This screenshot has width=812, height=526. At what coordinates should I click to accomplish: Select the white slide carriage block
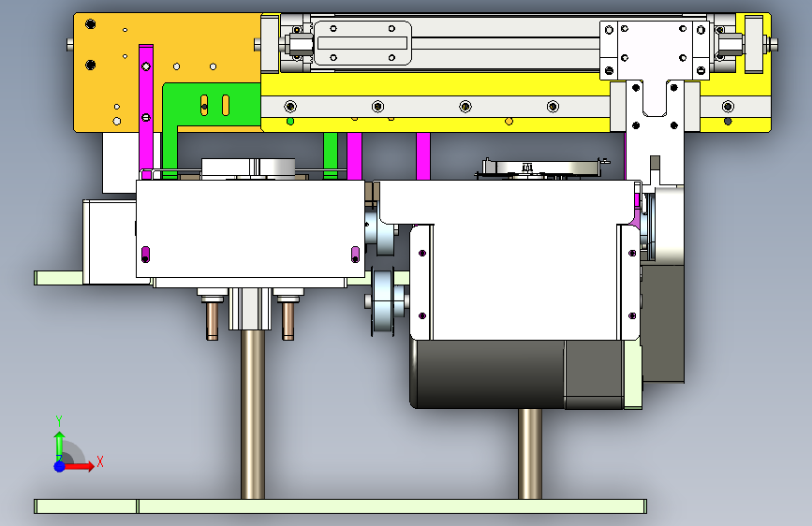coord(655,51)
